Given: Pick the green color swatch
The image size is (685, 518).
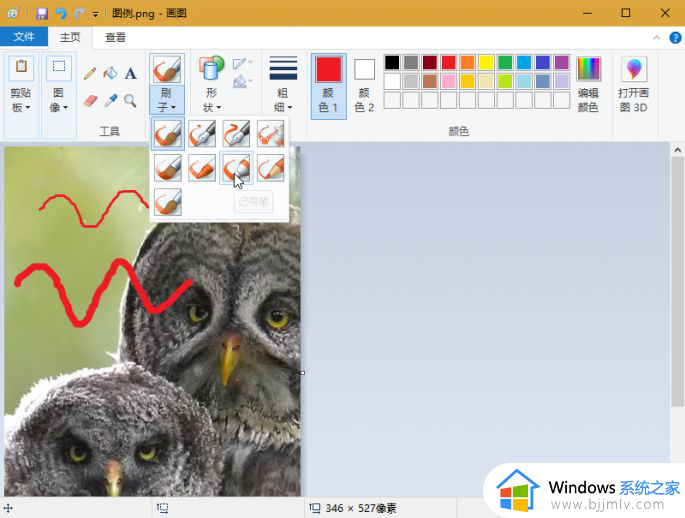Looking at the screenshot, I should pyautogui.click(x=505, y=62).
